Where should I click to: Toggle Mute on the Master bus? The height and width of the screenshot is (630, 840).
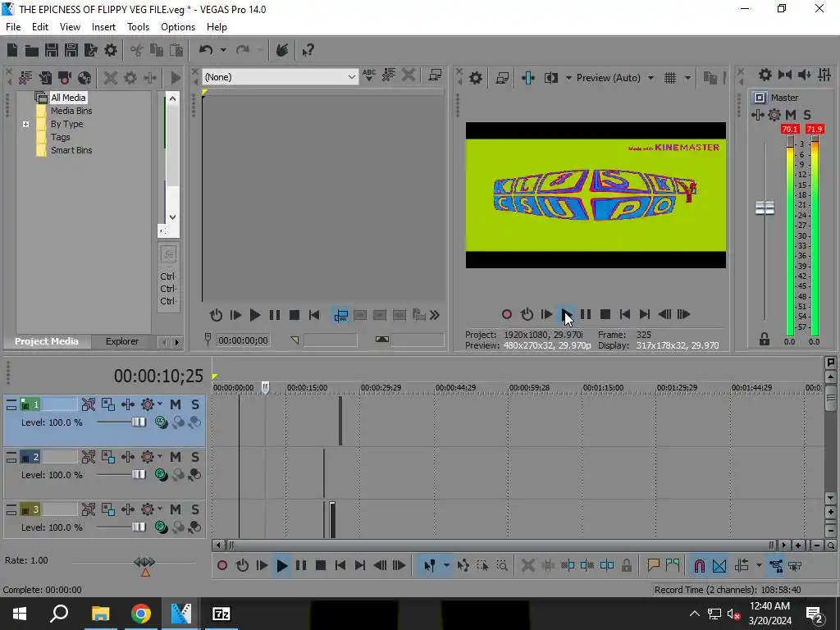[791, 115]
